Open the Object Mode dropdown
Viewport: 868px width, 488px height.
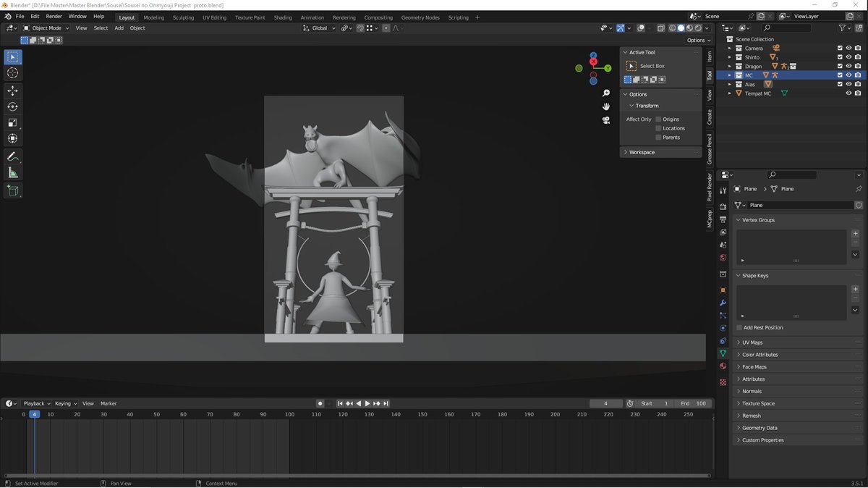pos(46,28)
